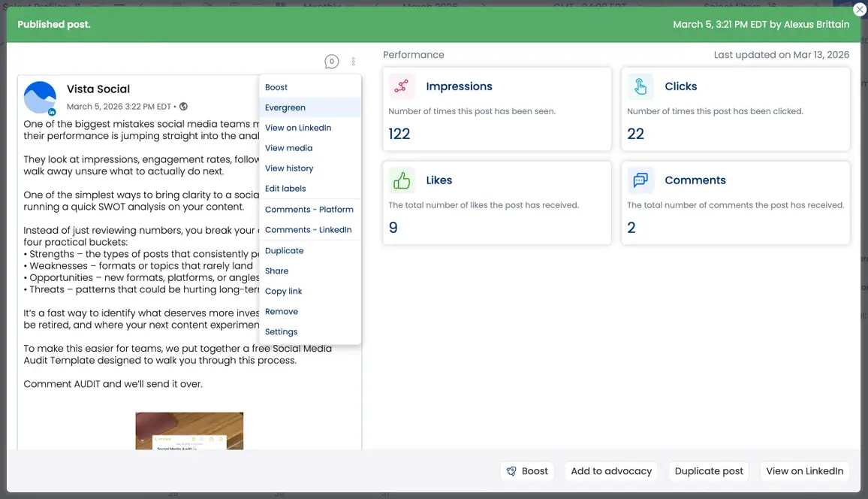The image size is (868, 499).
Task: Click the Impressions graph icon
Action: point(402,86)
